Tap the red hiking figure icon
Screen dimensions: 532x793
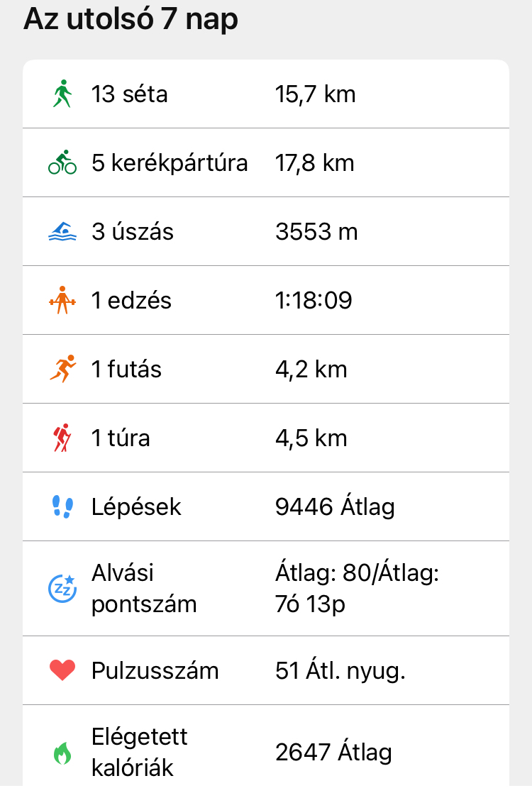pos(62,438)
